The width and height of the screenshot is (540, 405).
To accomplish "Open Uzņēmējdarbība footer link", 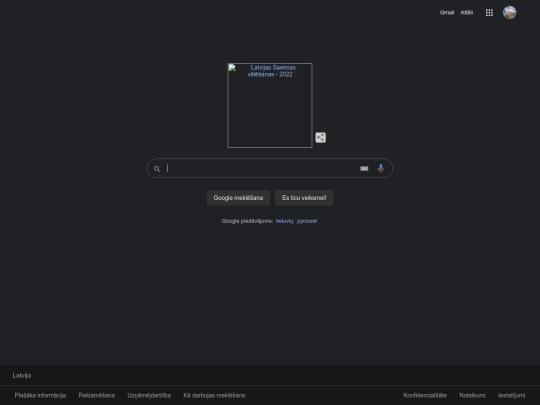I will (149, 395).
